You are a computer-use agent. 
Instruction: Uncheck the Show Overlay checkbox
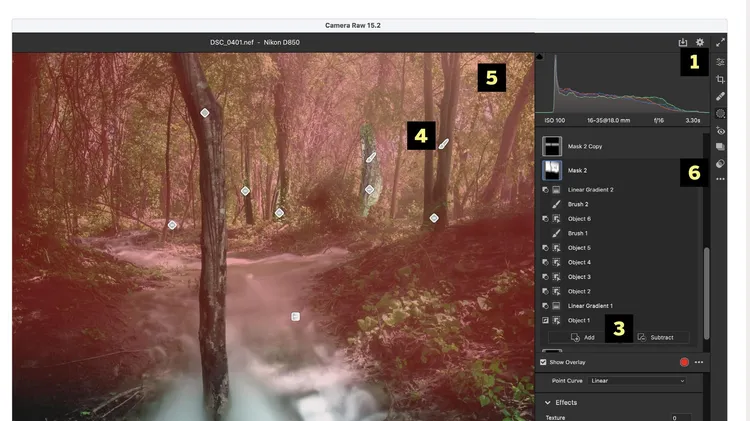coord(543,362)
